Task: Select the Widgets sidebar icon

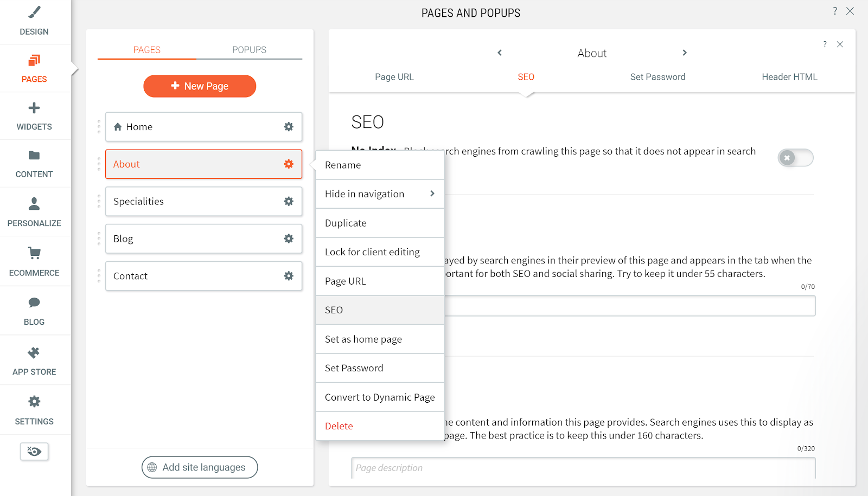Action: pos(34,115)
